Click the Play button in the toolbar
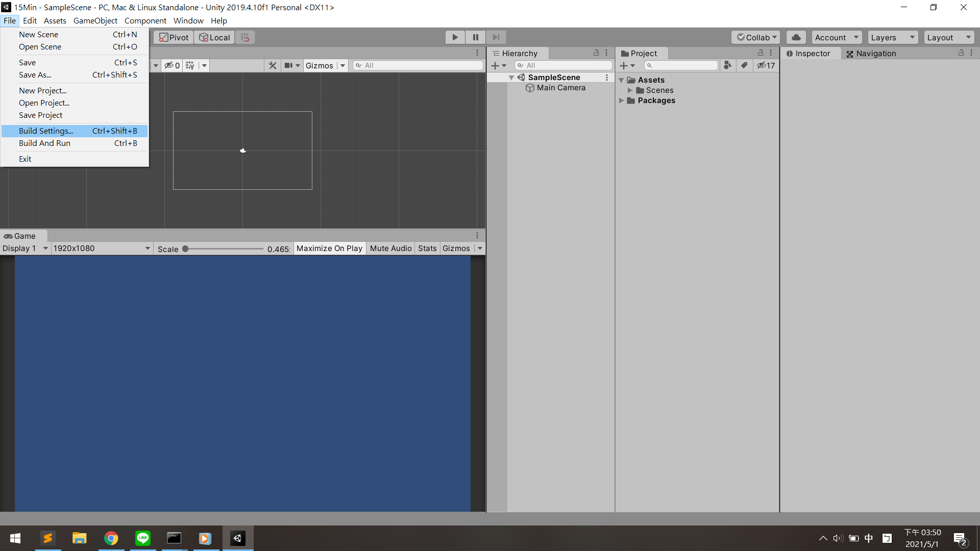The image size is (980, 551). 455,37
